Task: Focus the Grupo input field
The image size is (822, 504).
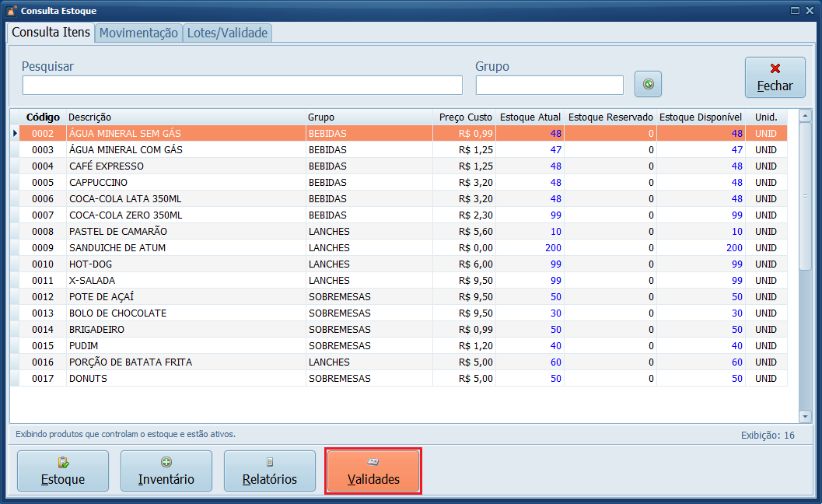Action: tap(549, 85)
